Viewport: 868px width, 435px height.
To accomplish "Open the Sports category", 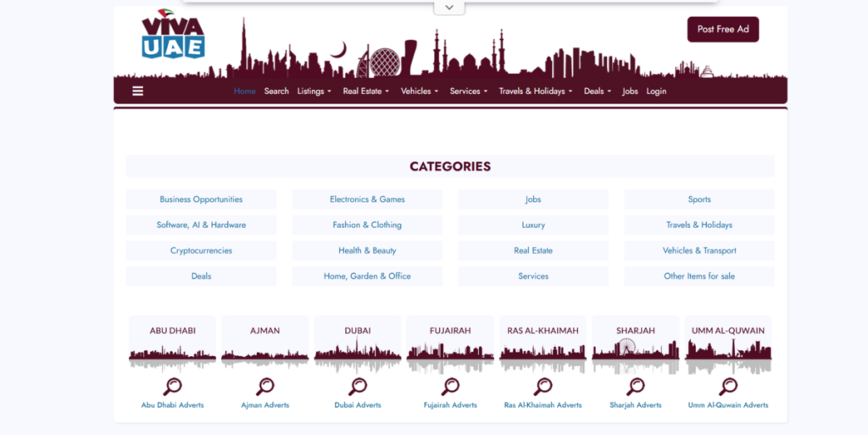I will pos(699,199).
